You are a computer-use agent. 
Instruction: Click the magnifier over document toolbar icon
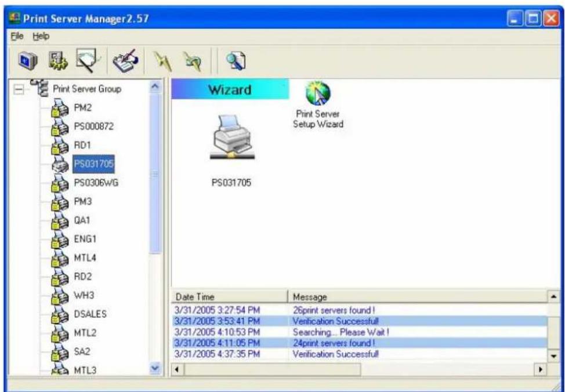[x=236, y=60]
